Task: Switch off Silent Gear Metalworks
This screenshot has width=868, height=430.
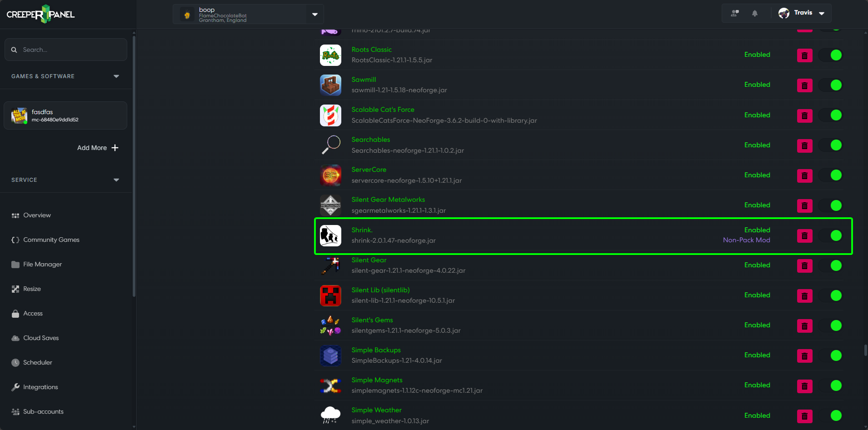Action: pyautogui.click(x=830, y=205)
